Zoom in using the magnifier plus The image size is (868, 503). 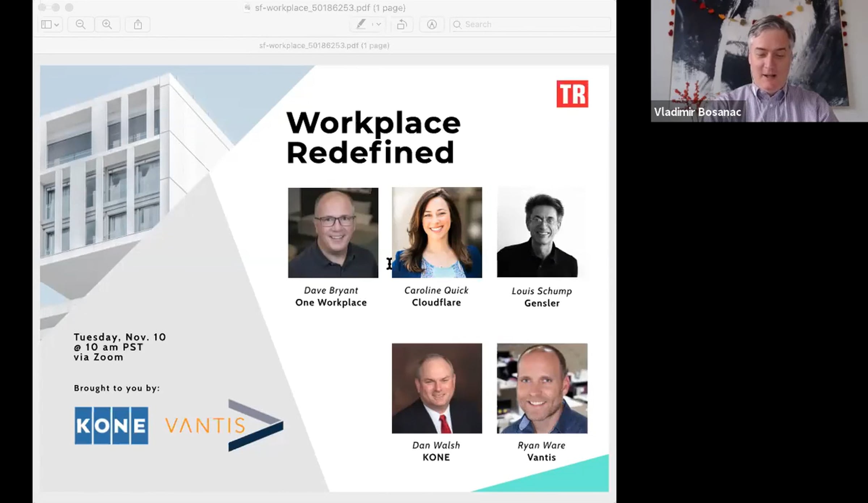(107, 25)
